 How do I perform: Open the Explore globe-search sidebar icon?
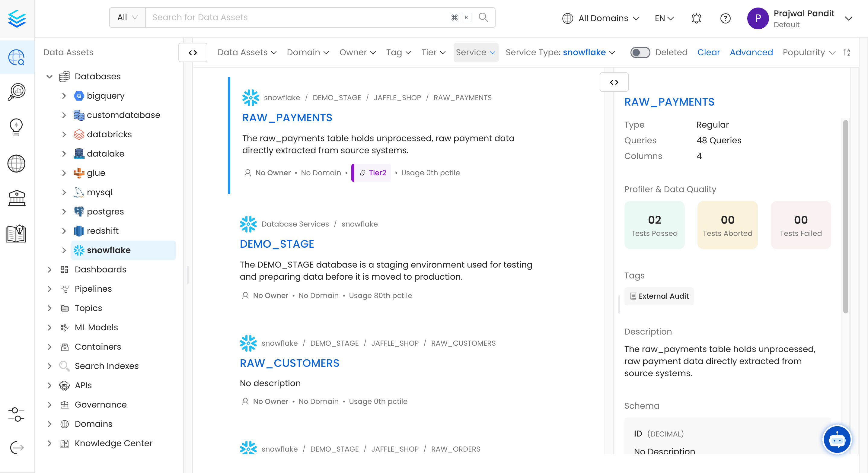click(17, 57)
